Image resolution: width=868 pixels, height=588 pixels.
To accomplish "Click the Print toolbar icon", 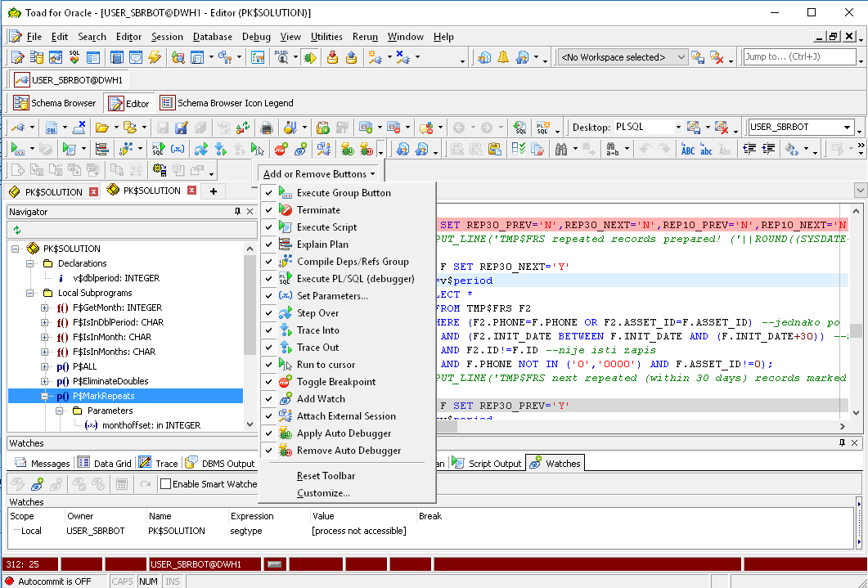I will point(267,128).
